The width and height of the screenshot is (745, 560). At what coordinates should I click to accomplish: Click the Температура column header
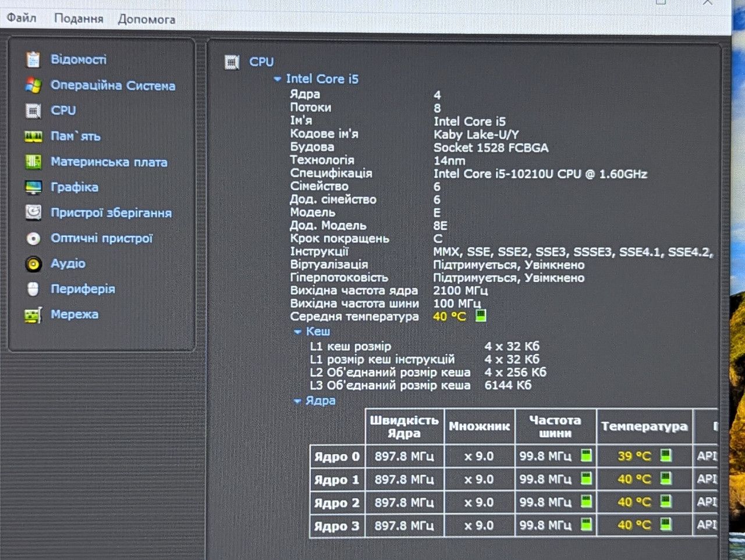tap(644, 426)
